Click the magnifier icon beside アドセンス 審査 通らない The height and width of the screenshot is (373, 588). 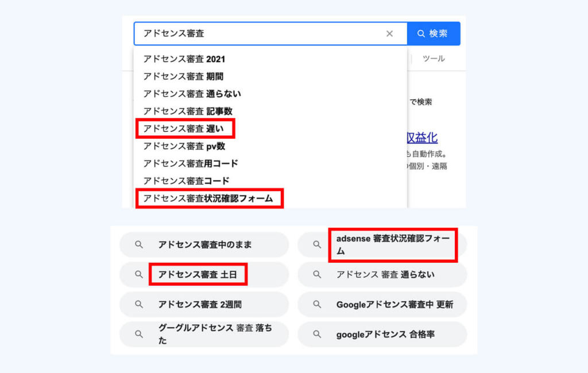(317, 274)
